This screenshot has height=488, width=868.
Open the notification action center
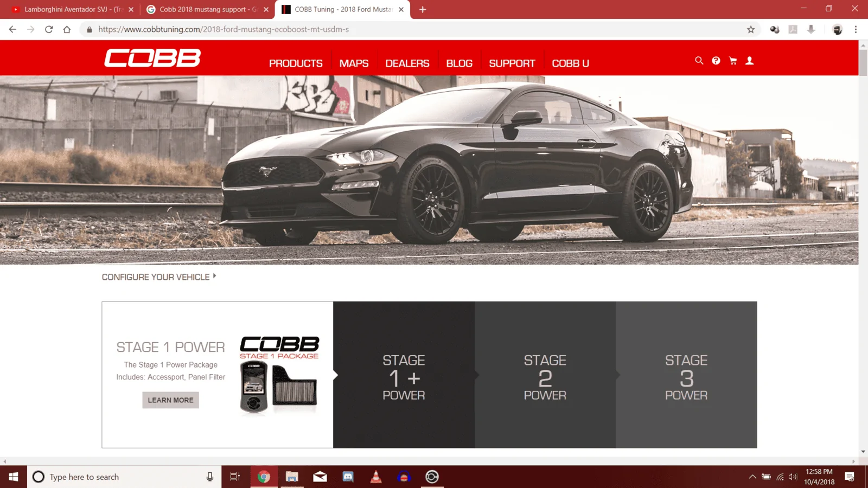pyautogui.click(x=850, y=477)
